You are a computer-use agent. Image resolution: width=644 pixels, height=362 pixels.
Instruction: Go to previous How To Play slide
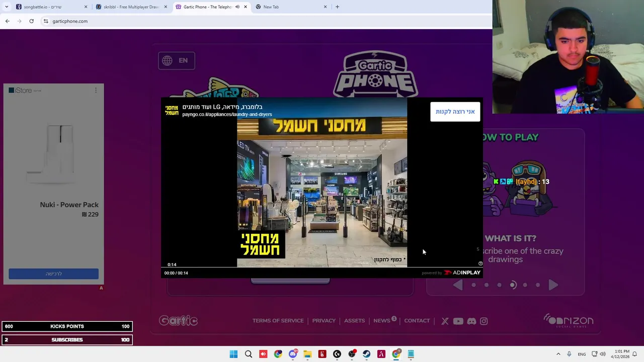click(x=457, y=285)
